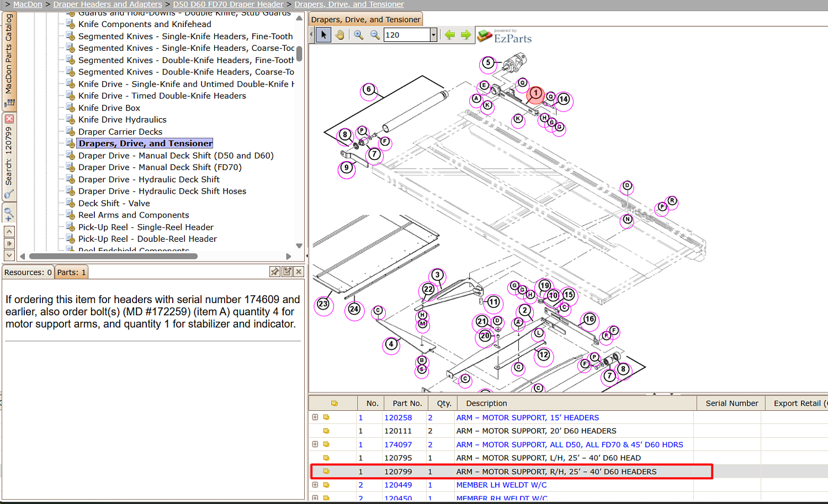Close the Search: 120799 side tab
The image size is (828, 504).
[9, 119]
